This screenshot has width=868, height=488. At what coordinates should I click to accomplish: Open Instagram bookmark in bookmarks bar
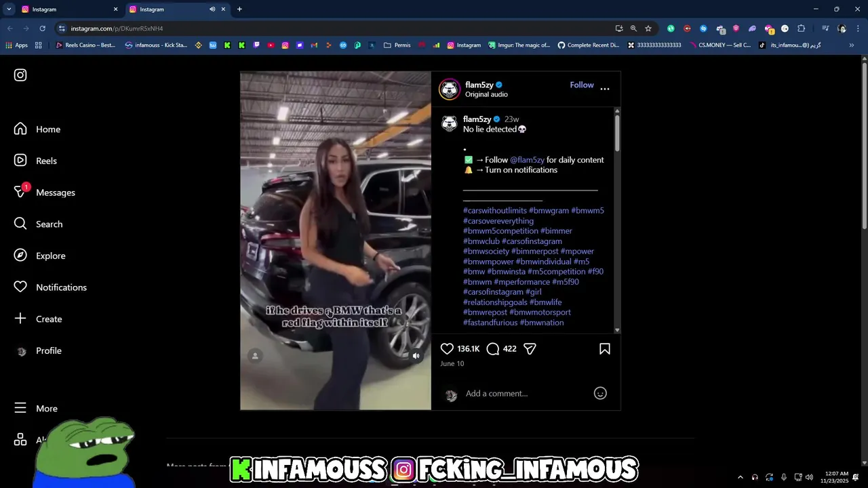(464, 45)
